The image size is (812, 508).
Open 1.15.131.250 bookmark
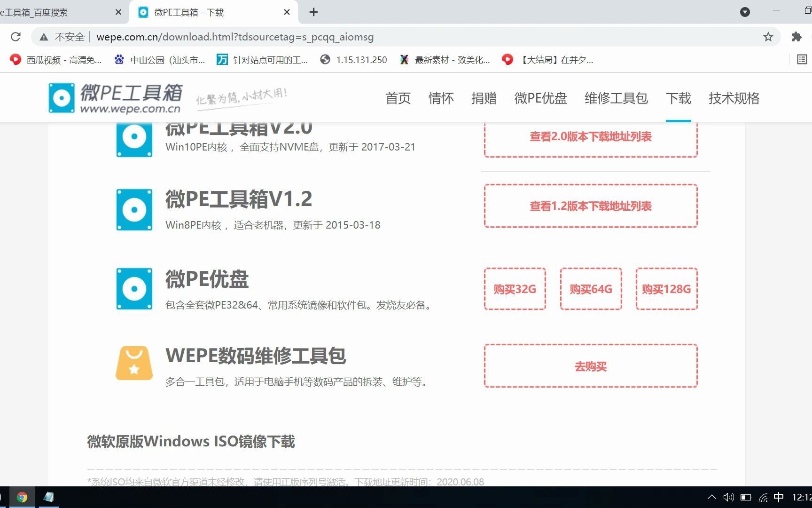(x=353, y=60)
